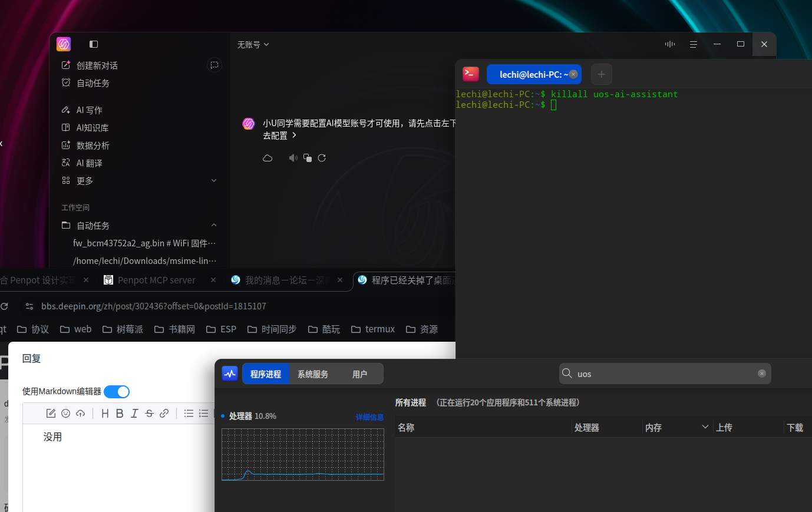
Task: Toggle the 使用Markdown编辑器 switch
Action: click(117, 392)
